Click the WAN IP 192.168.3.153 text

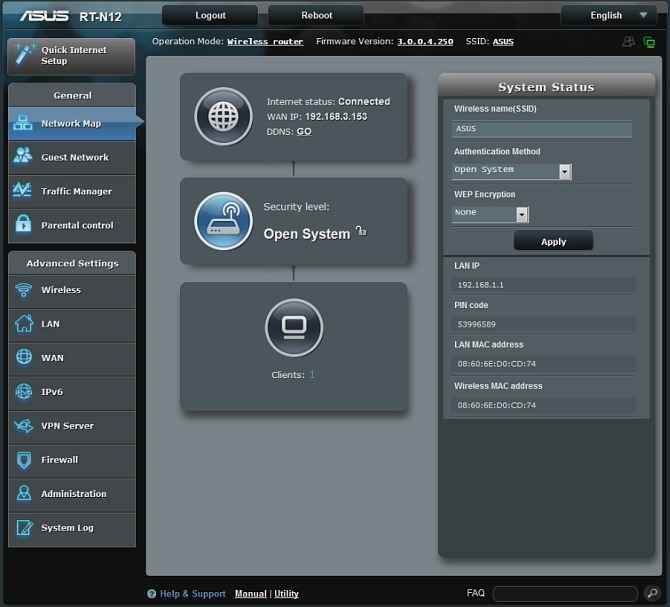point(336,116)
